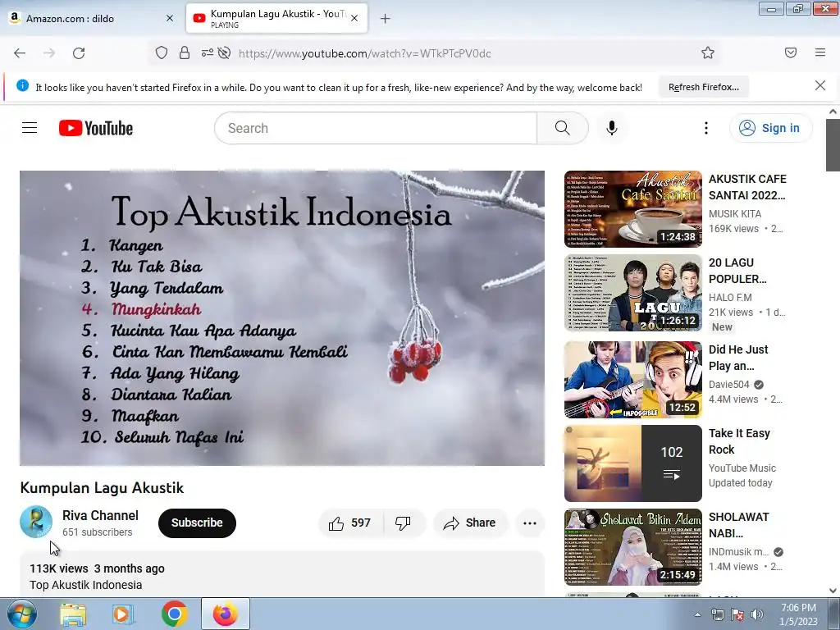Open more actions menu under video
This screenshot has height=630, width=840.
click(x=530, y=523)
